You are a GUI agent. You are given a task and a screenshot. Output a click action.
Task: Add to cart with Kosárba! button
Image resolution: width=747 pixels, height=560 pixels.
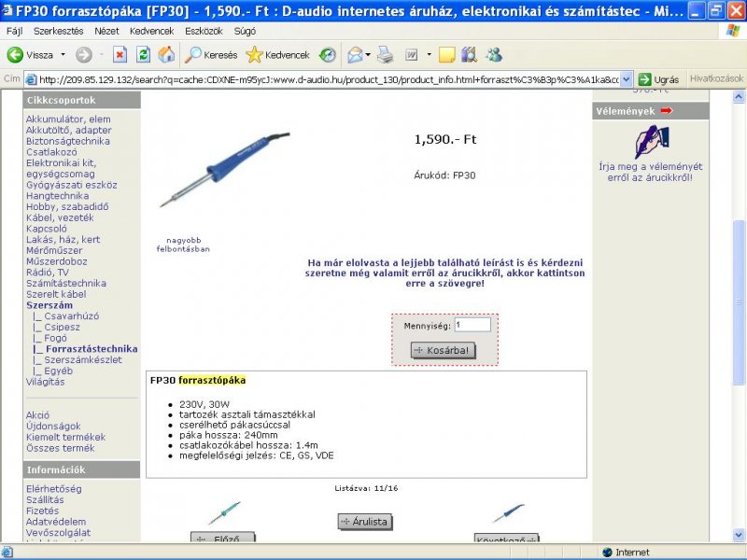(443, 351)
